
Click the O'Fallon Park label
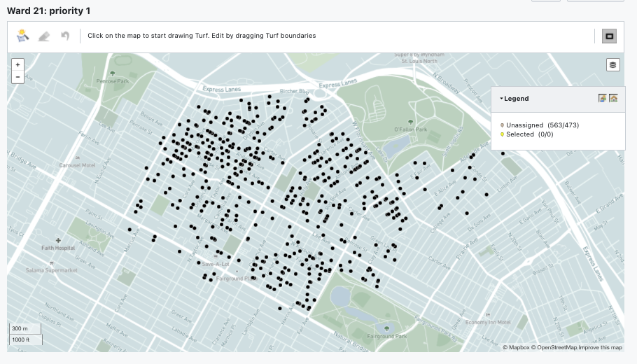[410, 129]
